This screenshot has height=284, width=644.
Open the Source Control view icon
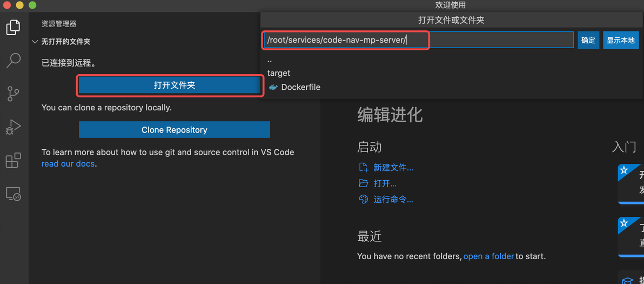[14, 94]
